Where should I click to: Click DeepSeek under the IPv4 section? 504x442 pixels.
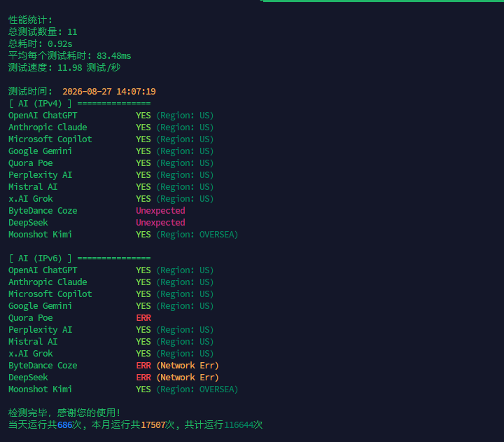coord(28,222)
